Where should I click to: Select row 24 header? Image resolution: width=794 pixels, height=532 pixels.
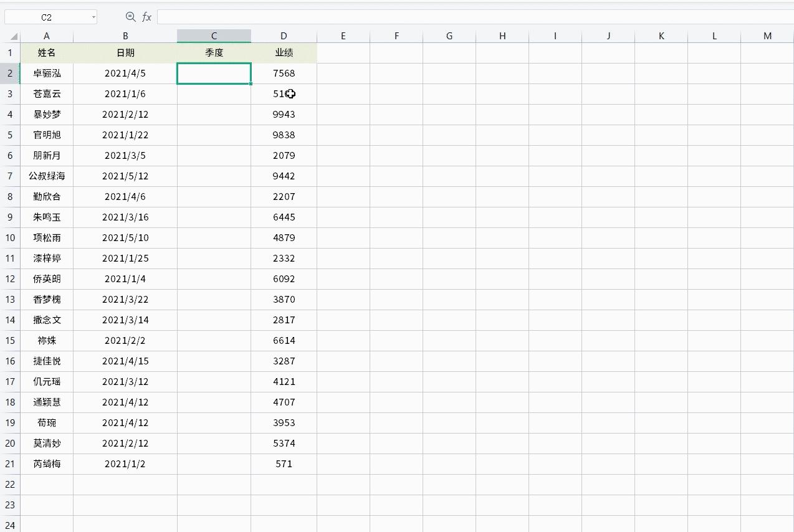tap(10, 525)
